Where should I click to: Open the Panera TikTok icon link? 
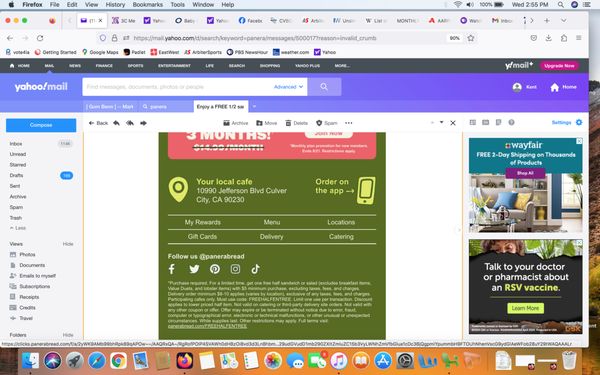pos(256,269)
